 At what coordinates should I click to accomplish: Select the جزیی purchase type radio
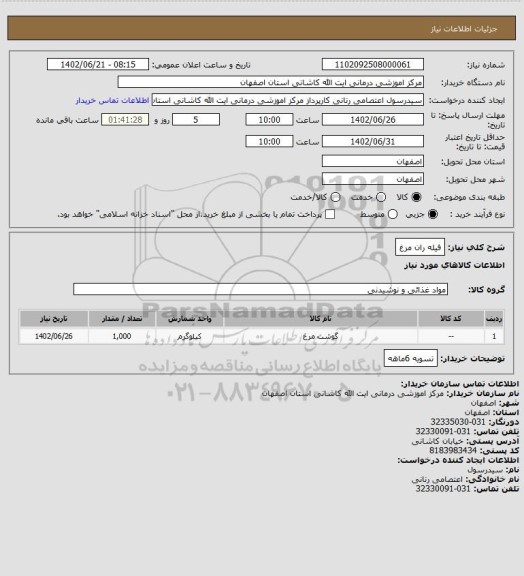pyautogui.click(x=433, y=214)
